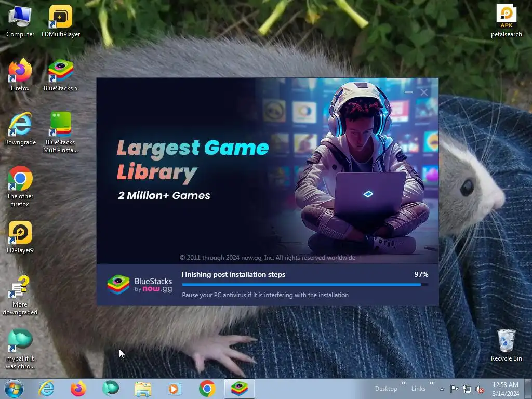Open the Firefox desktop shortcut
Image resolution: width=532 pixels, height=399 pixels.
coord(20,75)
